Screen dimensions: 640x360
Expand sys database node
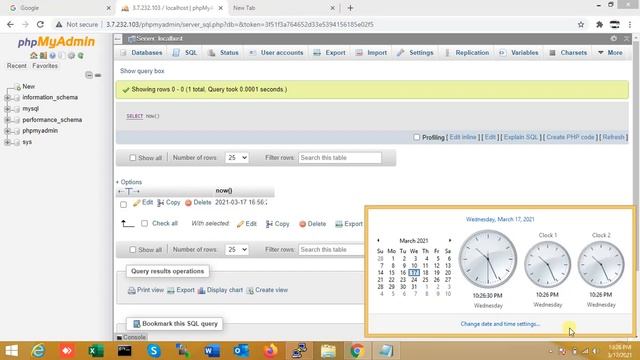tap(7, 142)
